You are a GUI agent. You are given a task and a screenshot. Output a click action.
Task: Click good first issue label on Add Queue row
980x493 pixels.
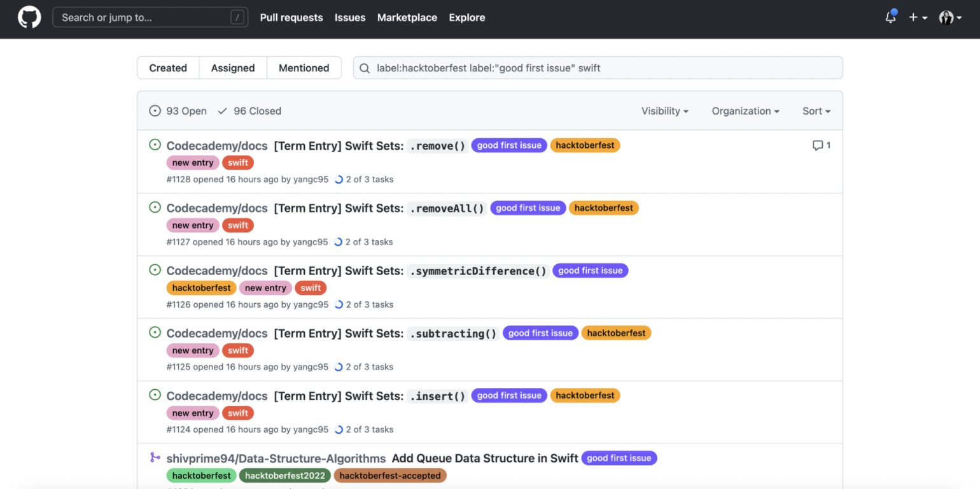[619, 458]
